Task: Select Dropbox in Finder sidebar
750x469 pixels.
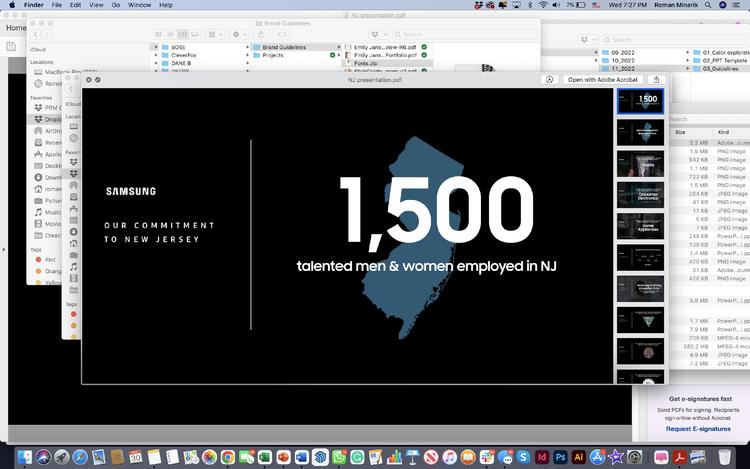Action: point(46,119)
